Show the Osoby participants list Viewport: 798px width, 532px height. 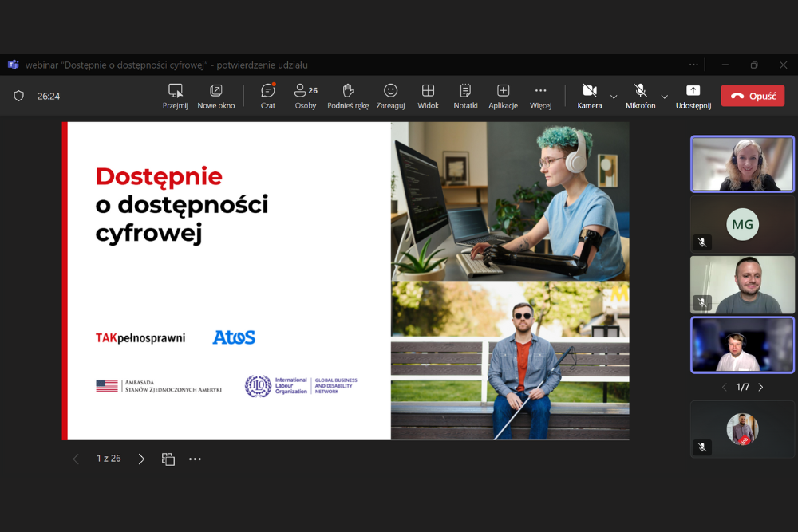306,97
